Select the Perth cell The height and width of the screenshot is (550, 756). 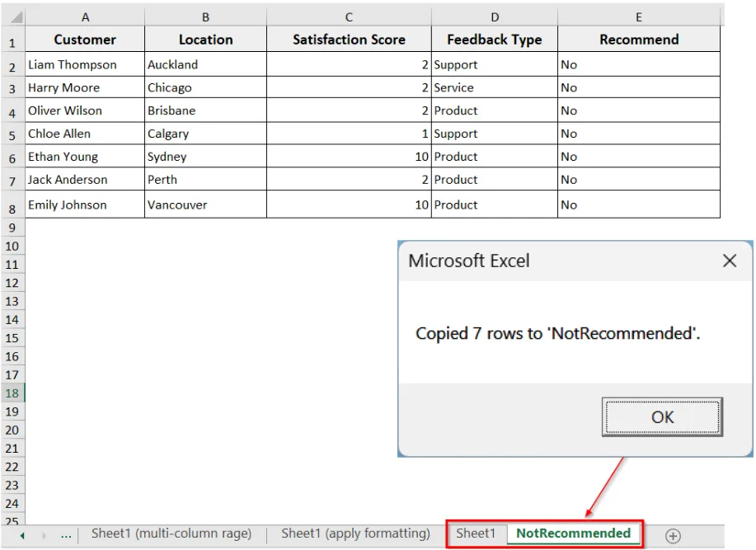pos(205,179)
